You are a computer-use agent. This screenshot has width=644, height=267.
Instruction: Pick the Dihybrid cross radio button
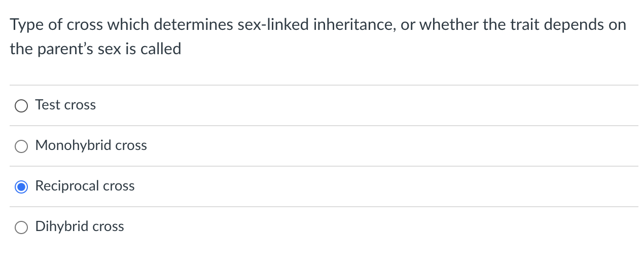[x=21, y=227]
